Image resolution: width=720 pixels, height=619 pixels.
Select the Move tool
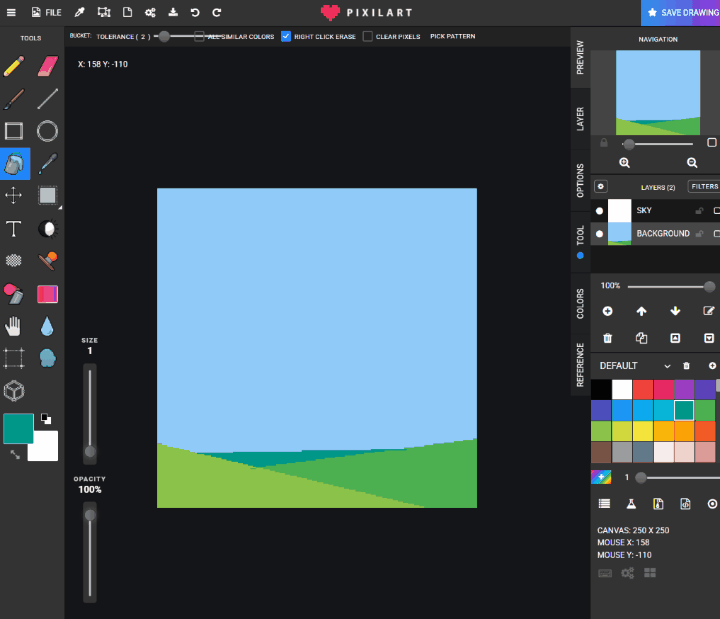[x=13, y=195]
